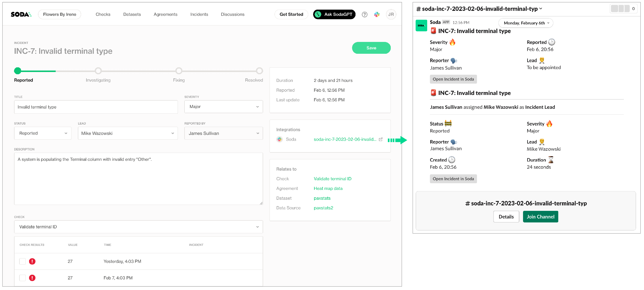Click the Slack channel icon in Soda top bar
This screenshot has height=290, width=644.
pyautogui.click(x=377, y=14)
